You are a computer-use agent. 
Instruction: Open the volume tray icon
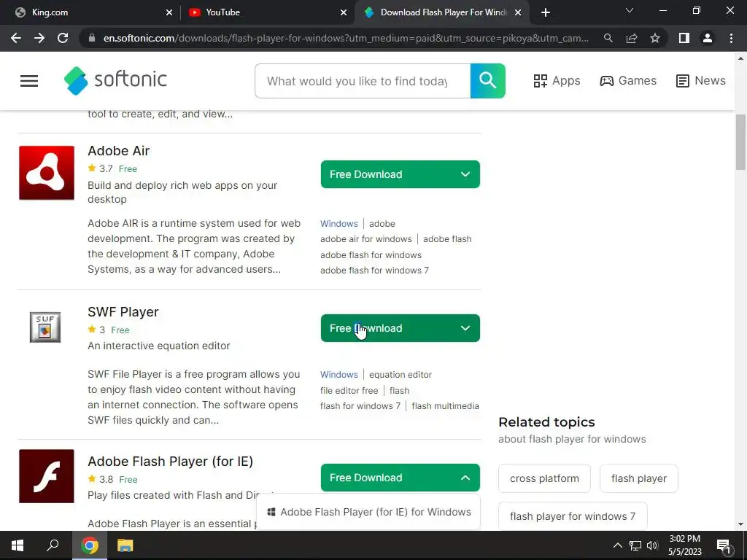click(x=652, y=545)
